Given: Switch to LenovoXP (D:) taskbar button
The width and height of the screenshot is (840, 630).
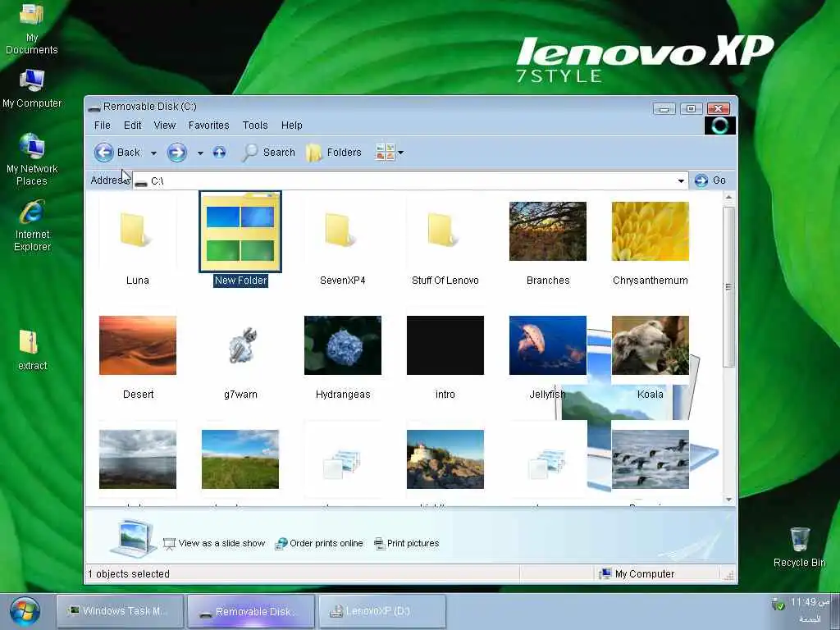Looking at the screenshot, I should pyautogui.click(x=382, y=610).
